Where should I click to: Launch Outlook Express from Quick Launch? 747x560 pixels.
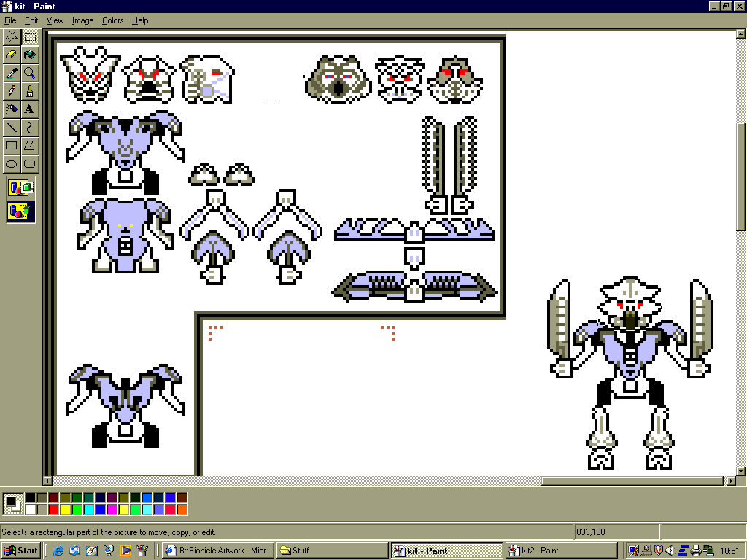point(75,551)
